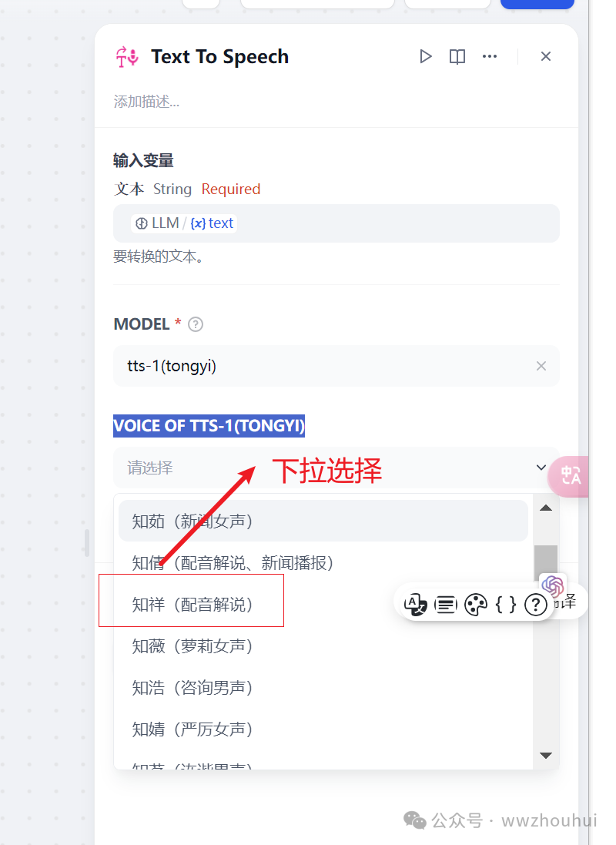Viewport: 616px width, 845px height.
Task: Clear the tts-1(tongyi) model selection
Action: click(x=541, y=366)
